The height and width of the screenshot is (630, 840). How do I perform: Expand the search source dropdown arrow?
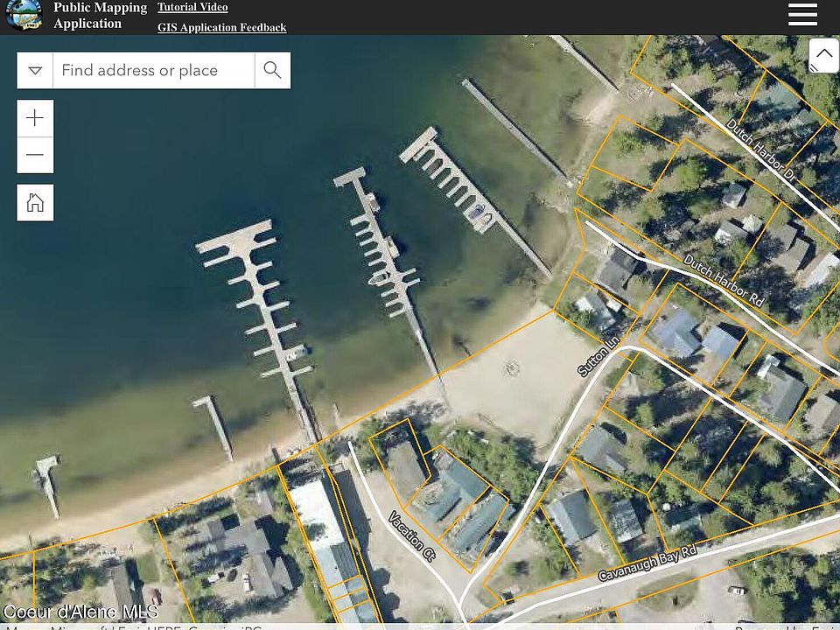(x=35, y=70)
